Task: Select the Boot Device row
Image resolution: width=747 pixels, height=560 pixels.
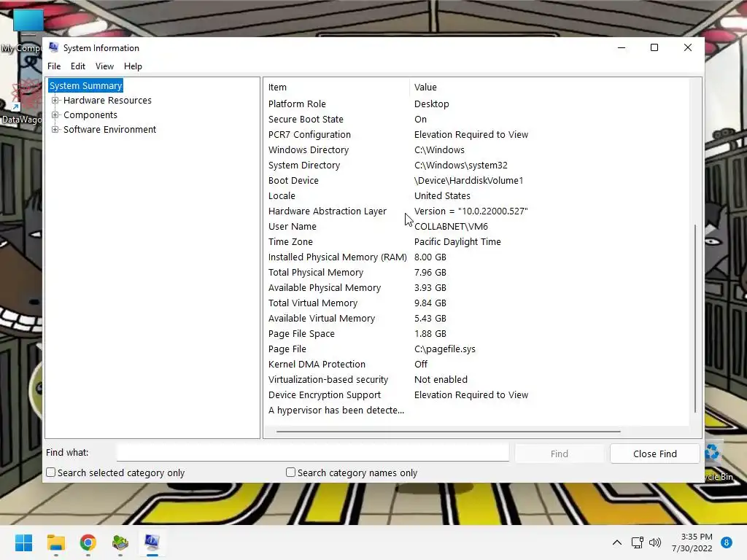Action: (x=476, y=181)
